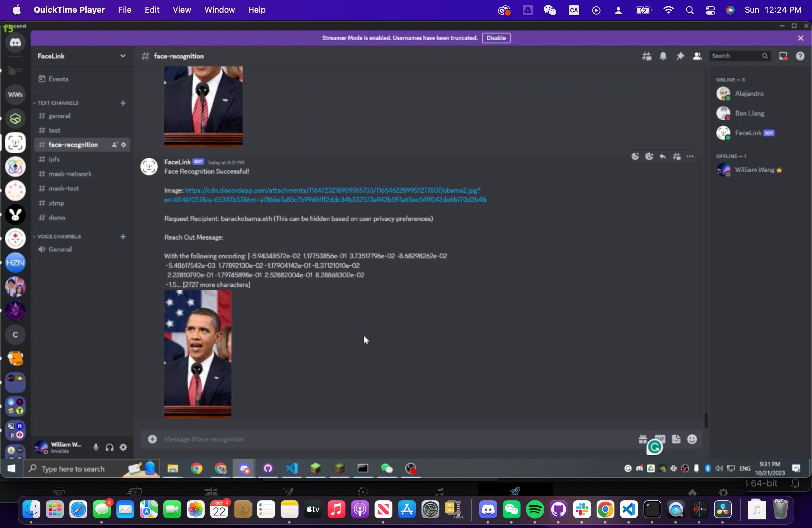Switch to the demo channel

tap(82, 218)
